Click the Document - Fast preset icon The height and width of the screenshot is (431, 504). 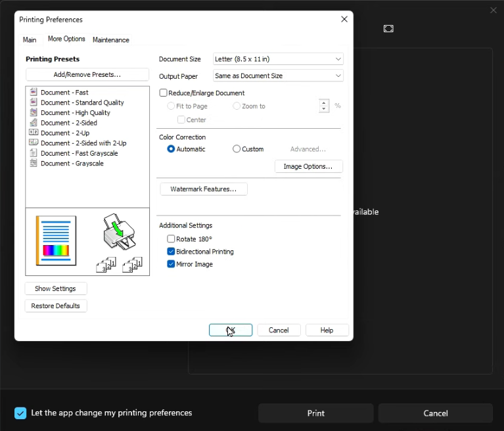pos(34,92)
